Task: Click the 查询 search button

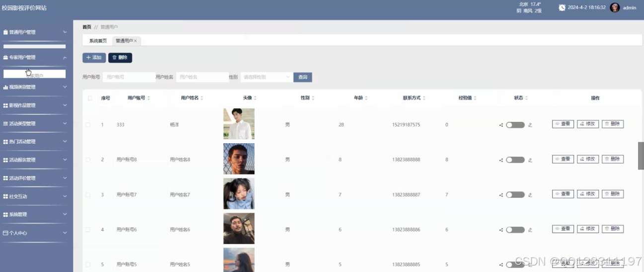Action: (303, 77)
